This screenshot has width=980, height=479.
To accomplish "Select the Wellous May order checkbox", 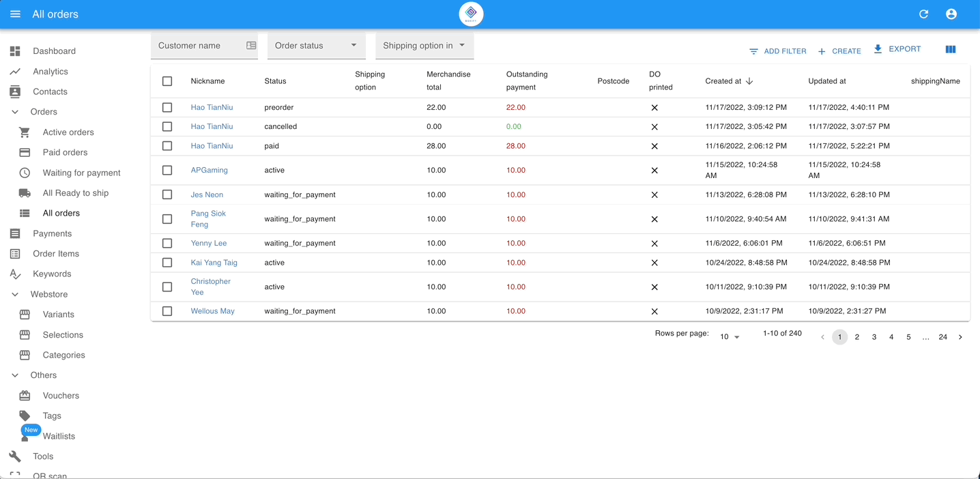I will (x=167, y=311).
